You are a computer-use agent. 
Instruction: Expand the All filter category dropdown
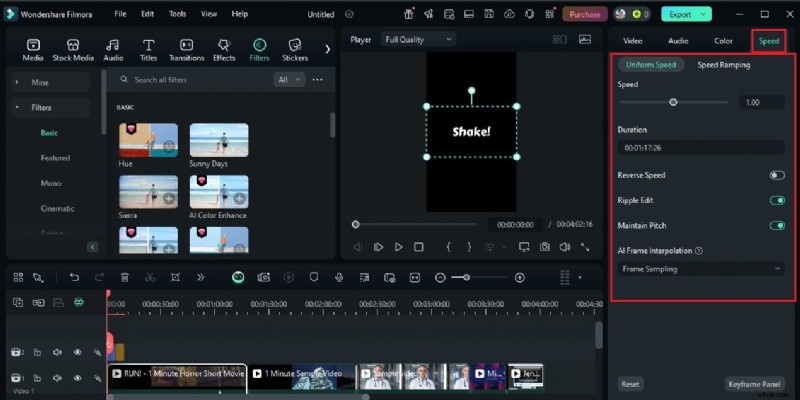pyautogui.click(x=289, y=79)
